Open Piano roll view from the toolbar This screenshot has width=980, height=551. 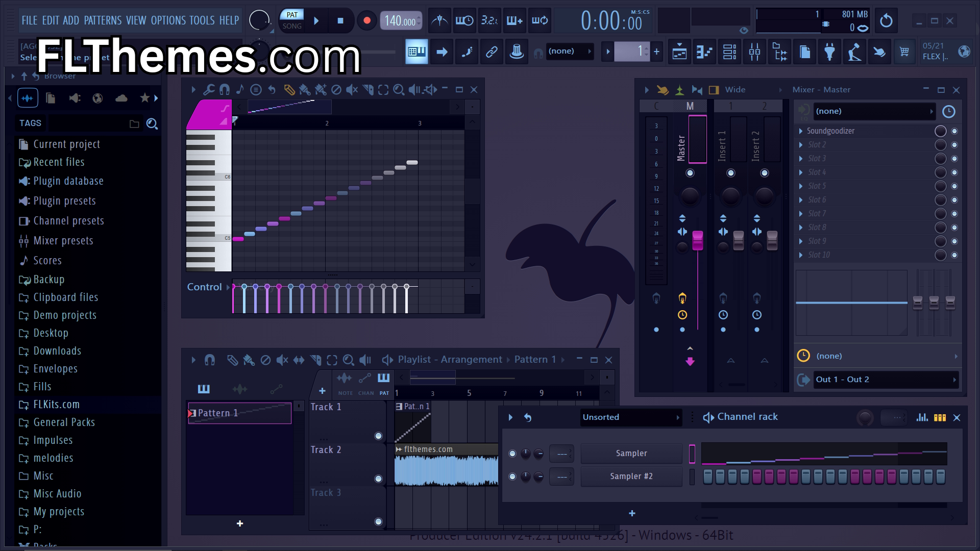(704, 52)
